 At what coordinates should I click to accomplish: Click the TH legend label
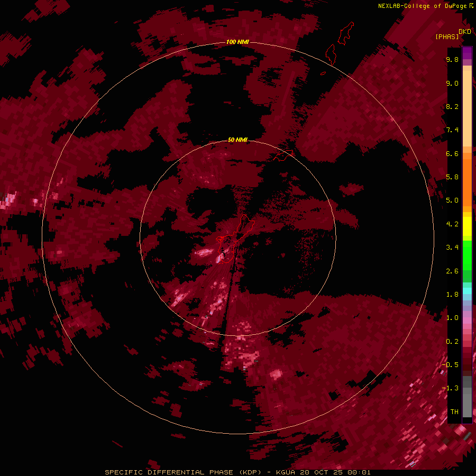tap(454, 412)
